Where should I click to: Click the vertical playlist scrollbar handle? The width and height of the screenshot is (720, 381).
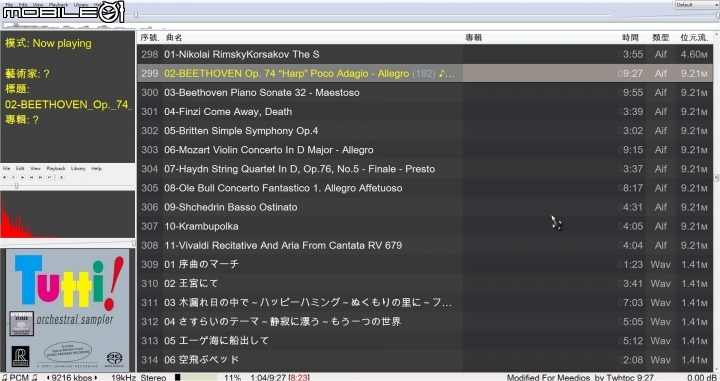(716, 177)
